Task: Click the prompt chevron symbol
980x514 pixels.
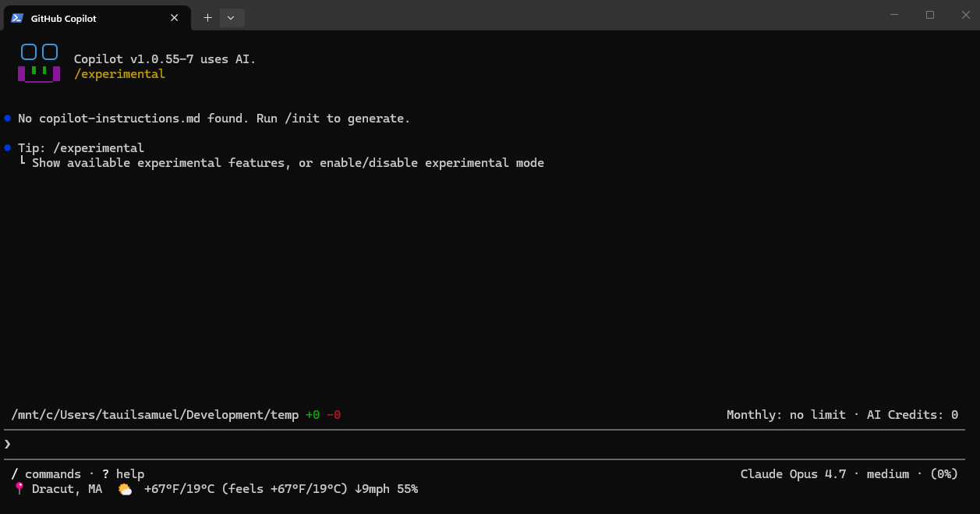Action: [x=8, y=444]
